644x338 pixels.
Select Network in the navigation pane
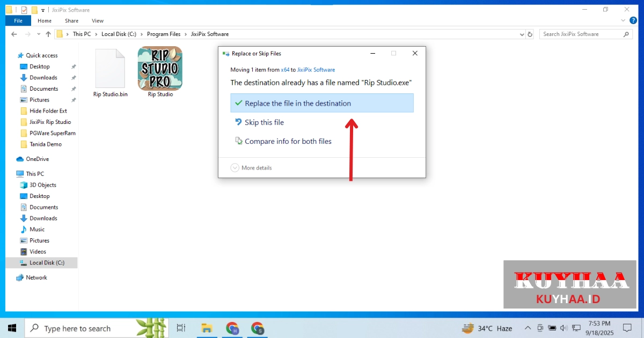[x=36, y=277]
